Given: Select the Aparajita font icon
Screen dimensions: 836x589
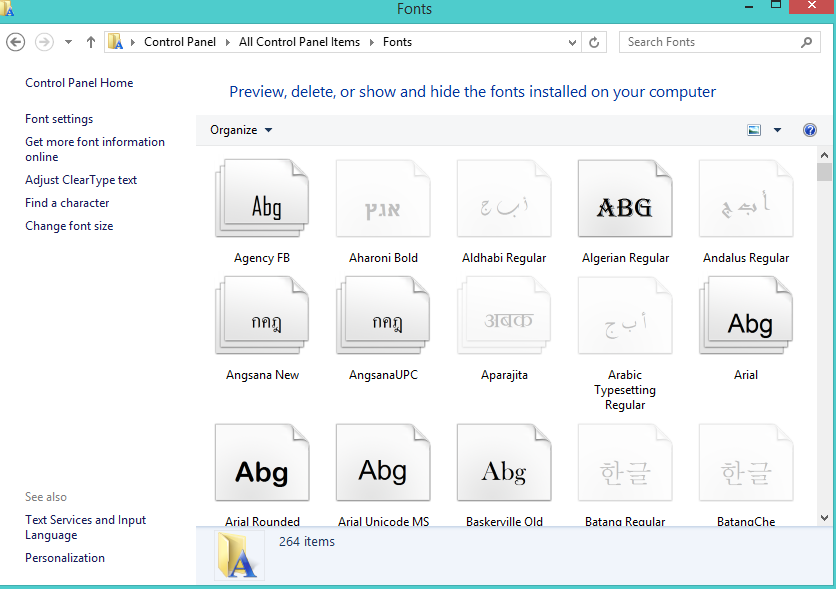Looking at the screenshot, I should (504, 315).
